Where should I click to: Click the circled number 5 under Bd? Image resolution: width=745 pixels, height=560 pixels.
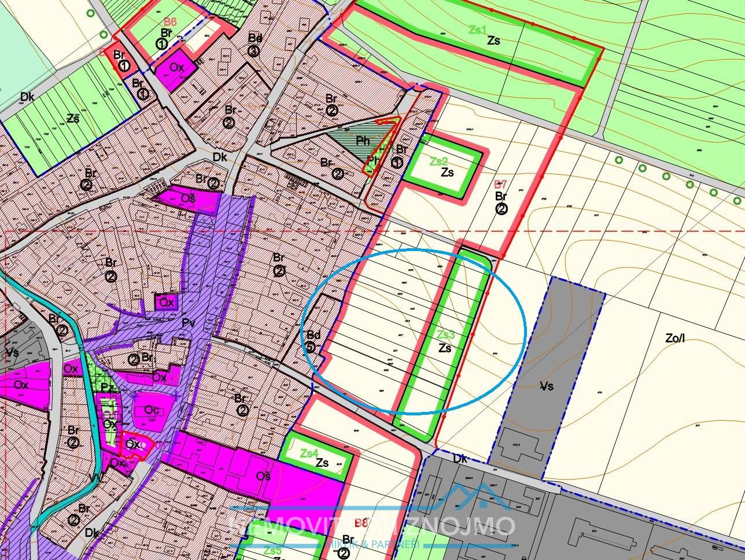[x=311, y=347]
